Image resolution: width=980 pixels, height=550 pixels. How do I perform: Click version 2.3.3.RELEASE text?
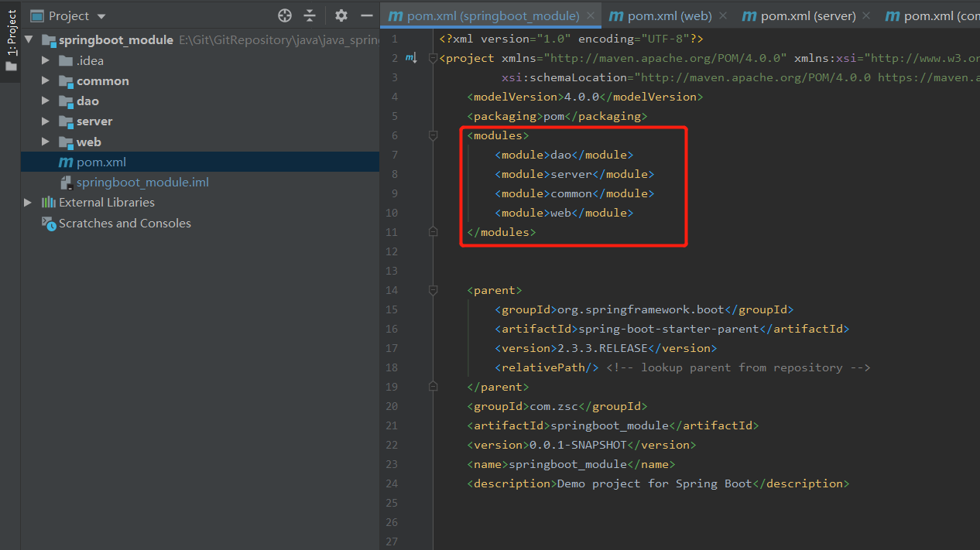coord(605,348)
